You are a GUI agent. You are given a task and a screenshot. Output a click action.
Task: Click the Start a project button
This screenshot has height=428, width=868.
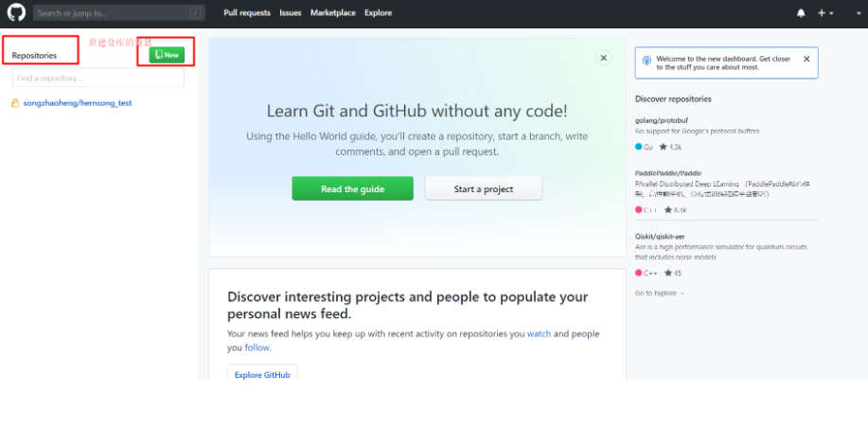[x=484, y=188]
